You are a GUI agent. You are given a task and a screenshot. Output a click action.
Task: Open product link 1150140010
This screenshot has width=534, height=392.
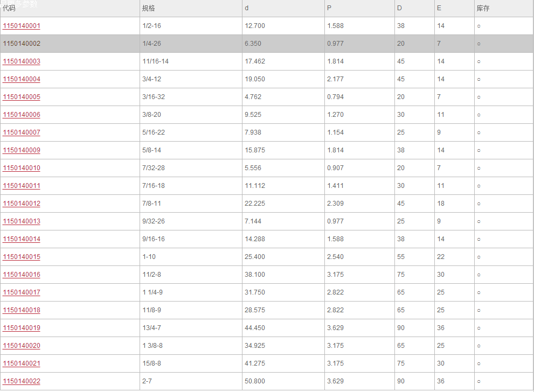click(22, 168)
